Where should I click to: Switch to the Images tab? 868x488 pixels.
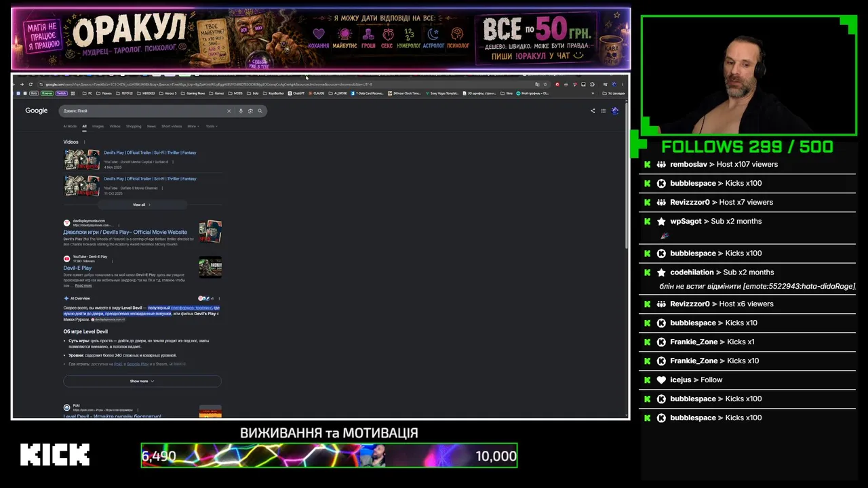[x=98, y=126]
